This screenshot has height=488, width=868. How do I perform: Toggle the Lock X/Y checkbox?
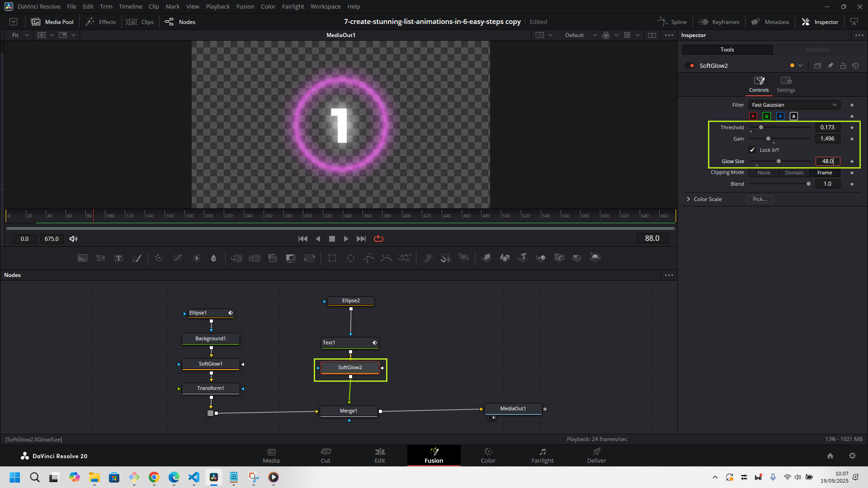coord(752,150)
